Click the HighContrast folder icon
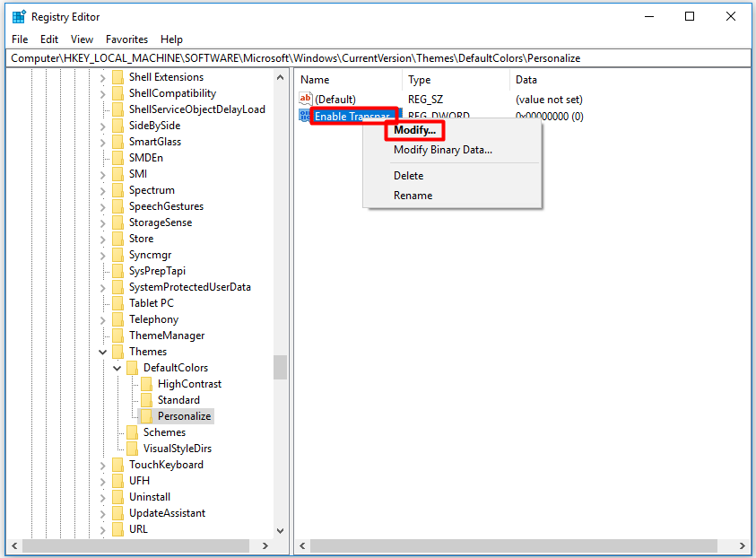Viewport: 756px width, 558px height. pos(146,383)
